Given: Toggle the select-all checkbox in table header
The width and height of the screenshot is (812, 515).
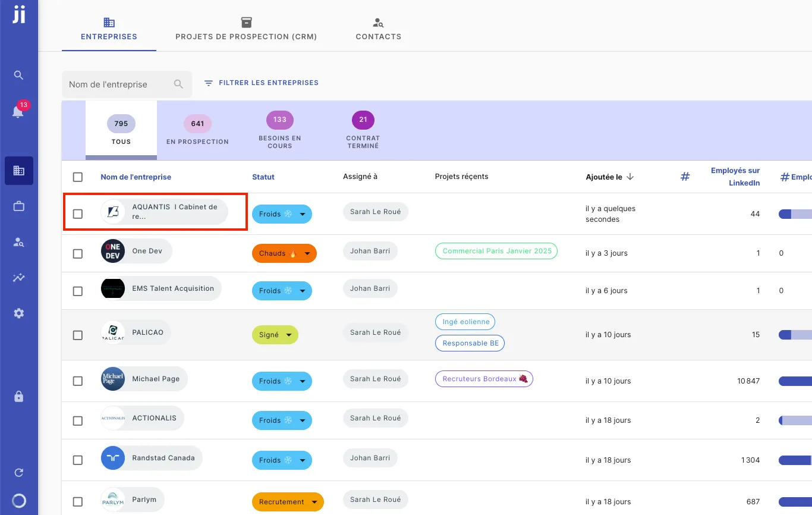Looking at the screenshot, I should pos(78,177).
